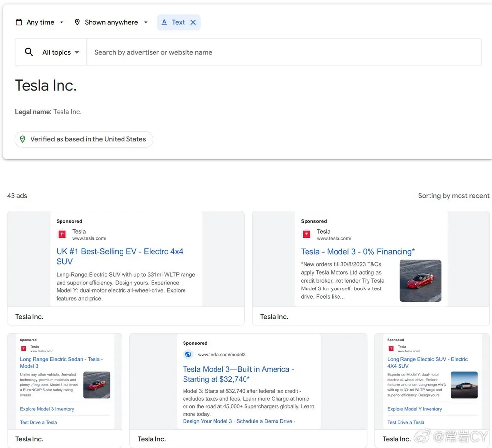Click the Unlike any other vehicle description text
The width and height of the screenshot is (492, 448).
(x=49, y=384)
